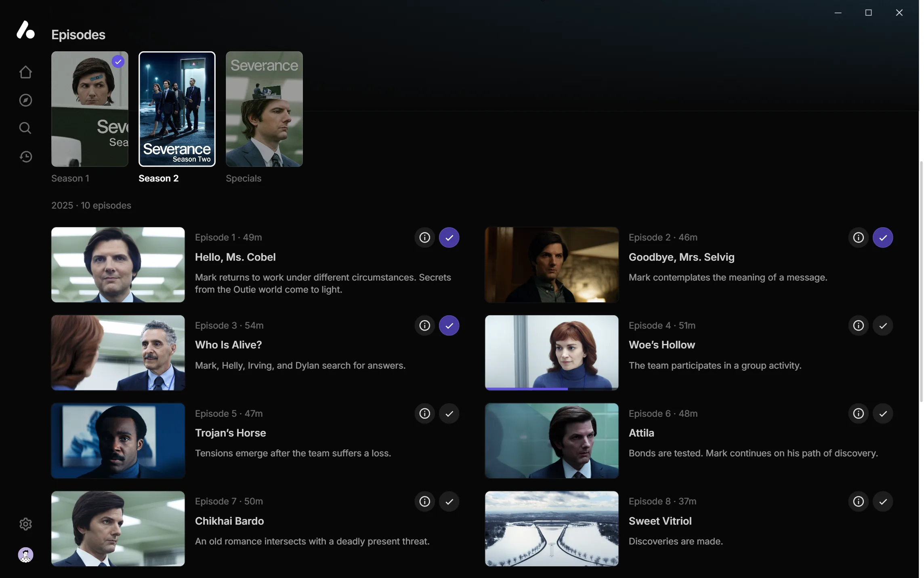Viewport: 924px width, 578px height.
Task: Open the Home page from sidebar
Action: 25,72
